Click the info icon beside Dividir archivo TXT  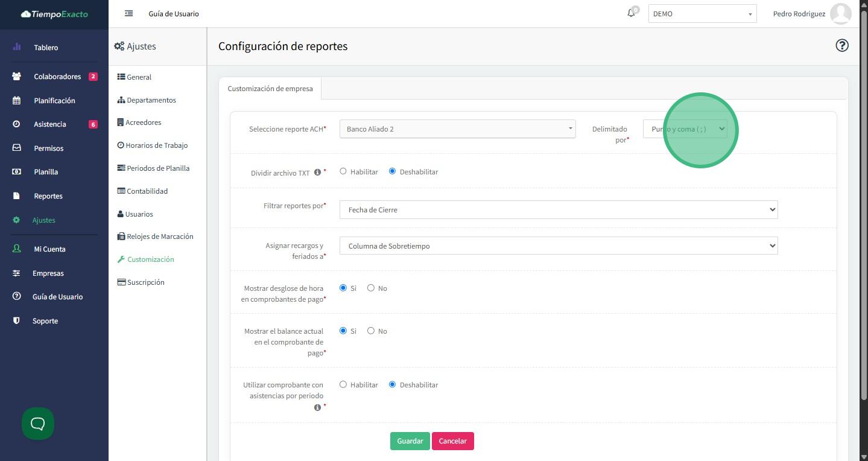point(317,173)
